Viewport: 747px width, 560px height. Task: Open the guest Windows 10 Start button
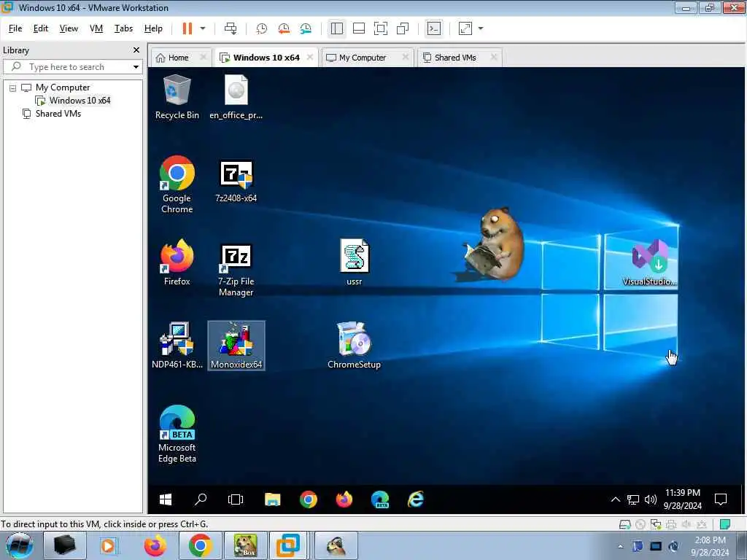pyautogui.click(x=166, y=499)
